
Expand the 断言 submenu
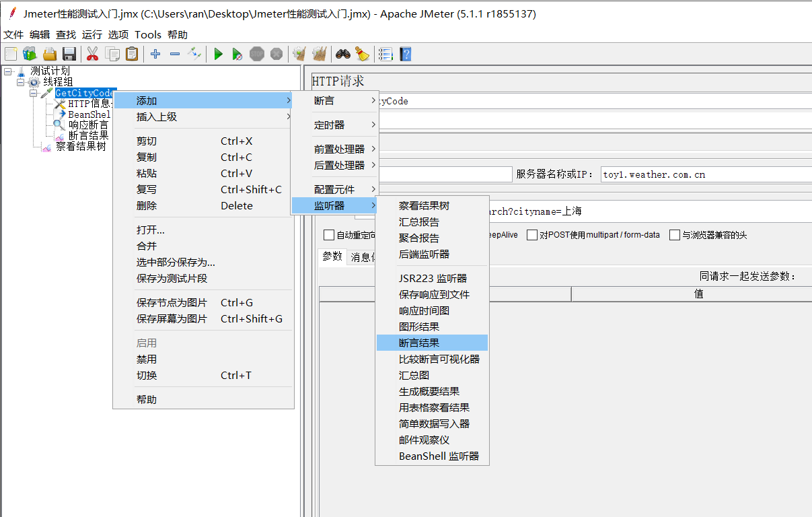335,100
